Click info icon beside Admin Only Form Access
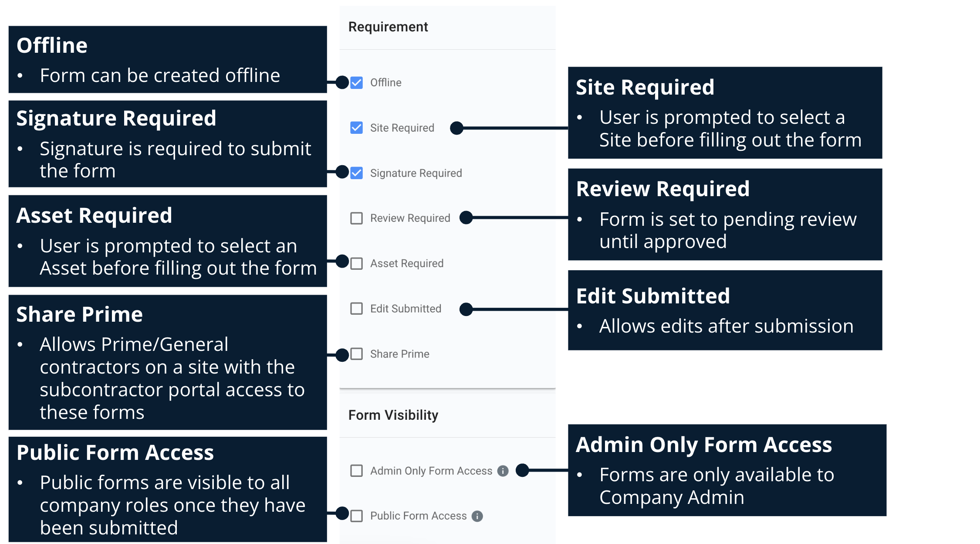 [x=503, y=471]
